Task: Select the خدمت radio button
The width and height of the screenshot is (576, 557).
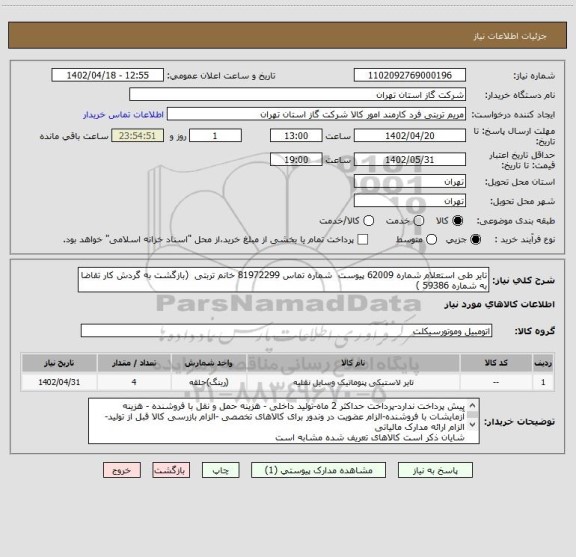Action: click(x=418, y=221)
